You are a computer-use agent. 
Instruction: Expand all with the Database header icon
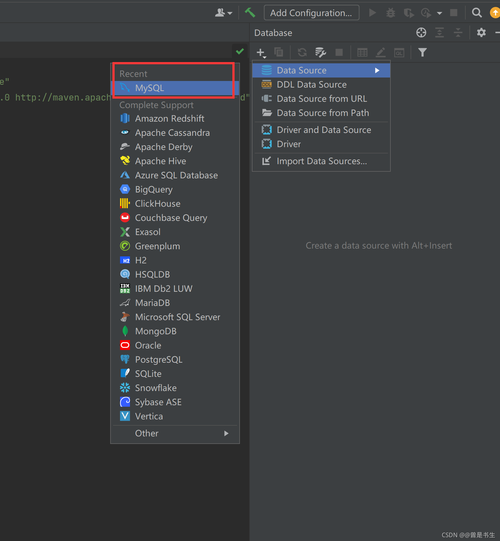click(439, 33)
